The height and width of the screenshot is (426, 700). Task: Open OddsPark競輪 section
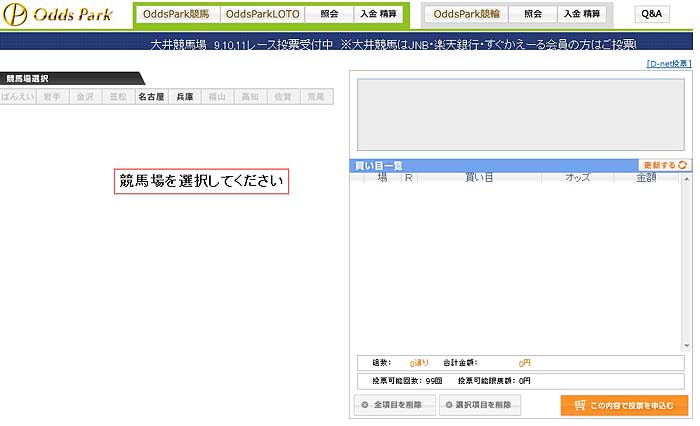[x=466, y=15]
